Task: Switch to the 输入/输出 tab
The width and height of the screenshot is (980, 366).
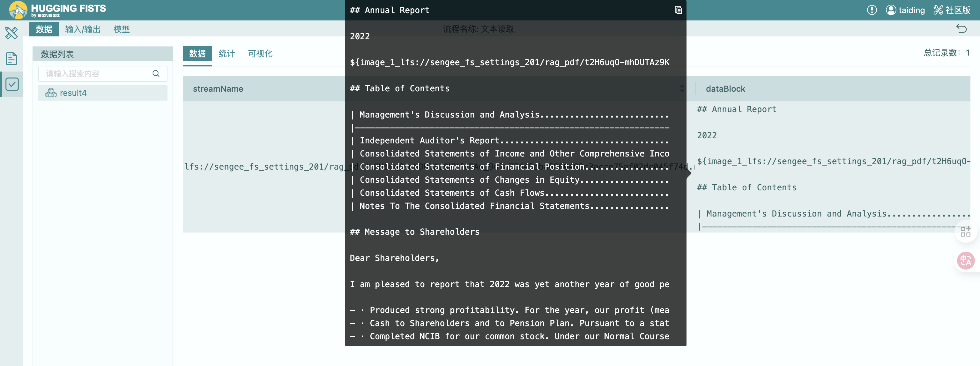Action: (83, 29)
